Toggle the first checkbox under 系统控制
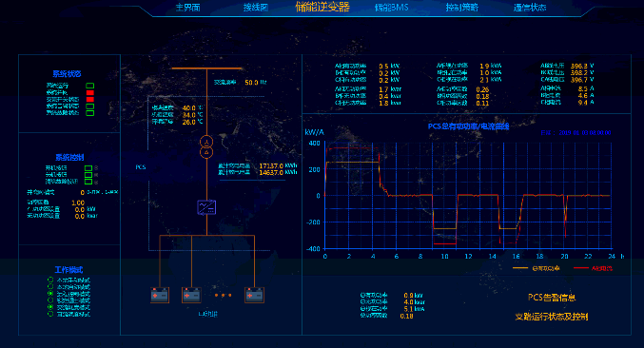The height and width of the screenshot is (348, 644). (88, 168)
